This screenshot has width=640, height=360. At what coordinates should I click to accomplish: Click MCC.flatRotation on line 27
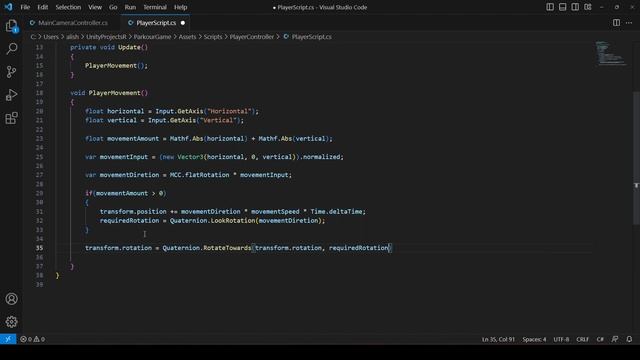(200, 175)
